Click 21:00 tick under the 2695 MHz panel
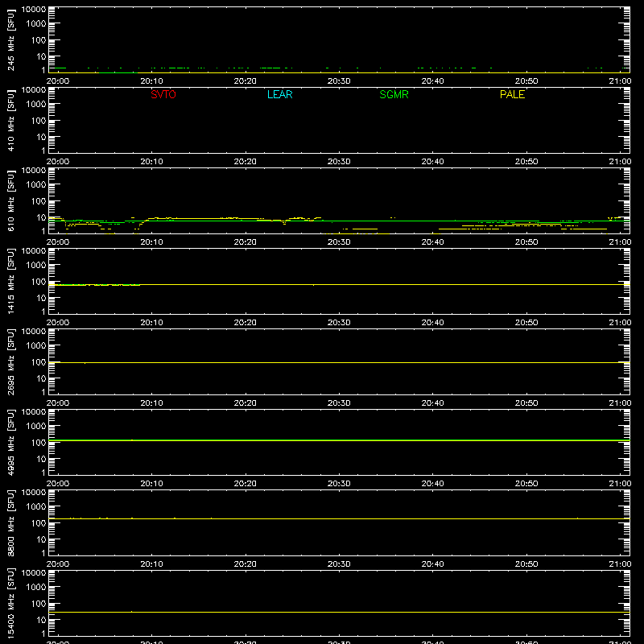 [x=620, y=403]
